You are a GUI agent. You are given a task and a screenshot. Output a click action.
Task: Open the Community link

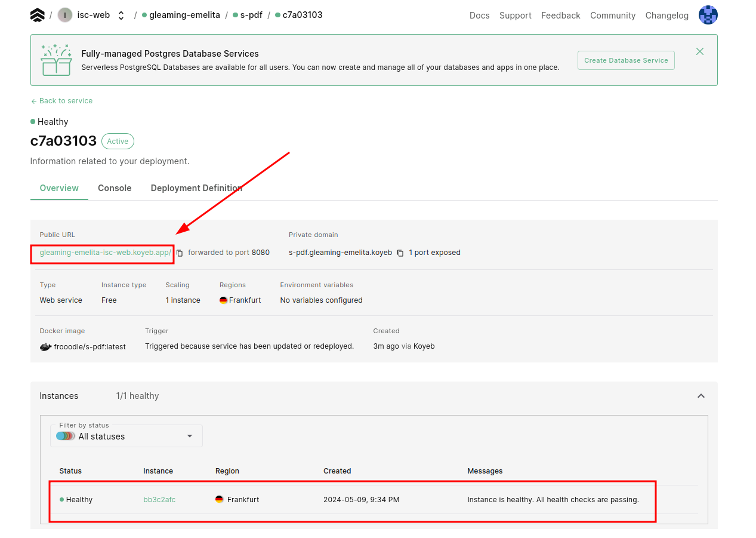pos(613,16)
